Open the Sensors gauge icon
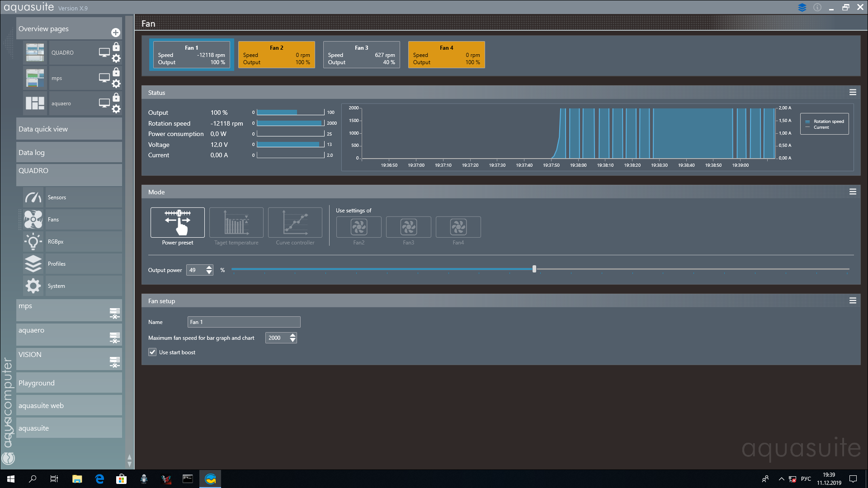 coord(33,197)
